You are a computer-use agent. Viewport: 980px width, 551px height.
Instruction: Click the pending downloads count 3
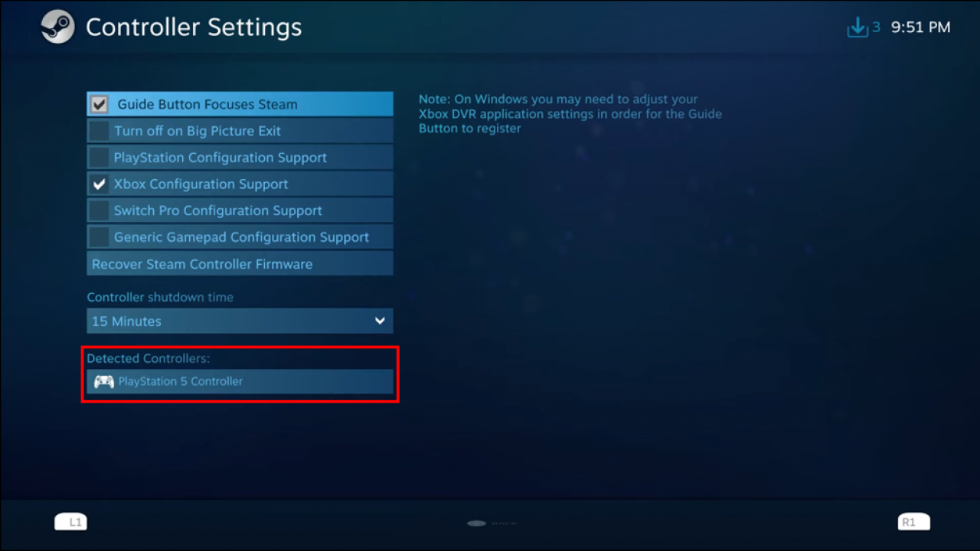876,28
